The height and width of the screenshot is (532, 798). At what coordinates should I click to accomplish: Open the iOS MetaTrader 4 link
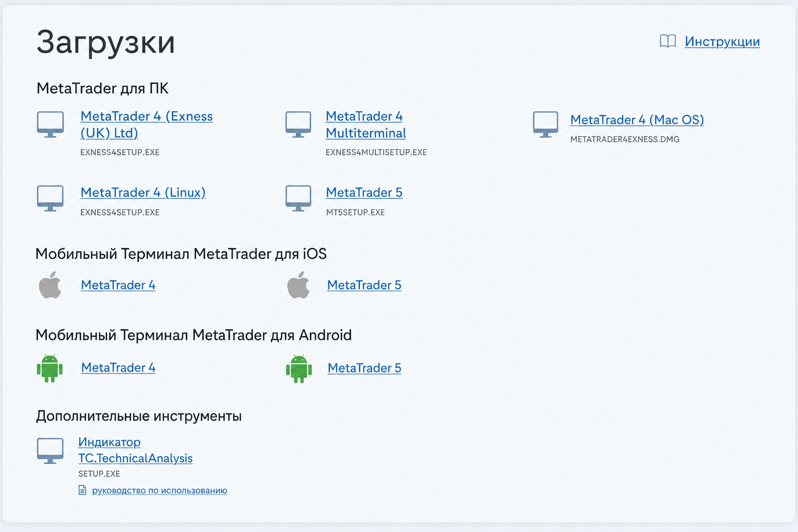(118, 285)
